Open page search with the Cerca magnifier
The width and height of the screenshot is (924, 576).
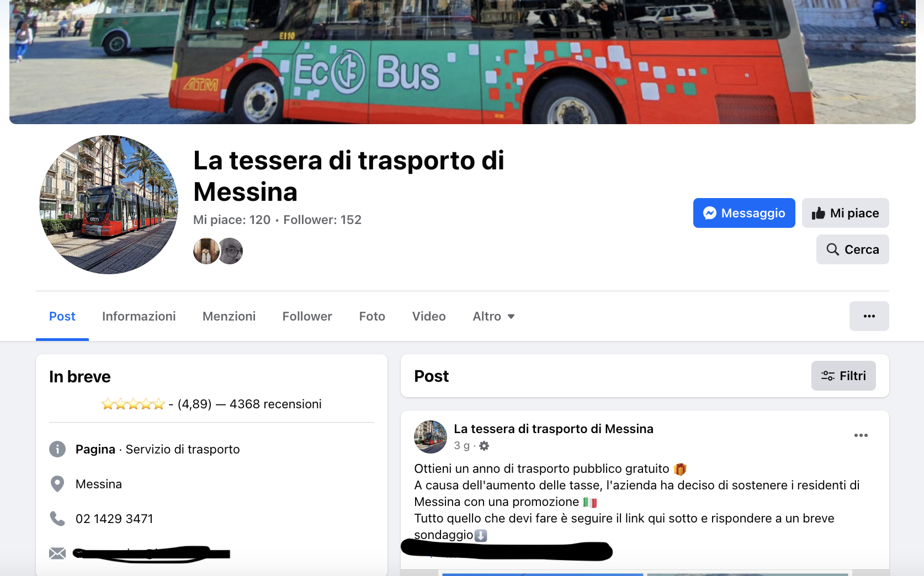[852, 249]
